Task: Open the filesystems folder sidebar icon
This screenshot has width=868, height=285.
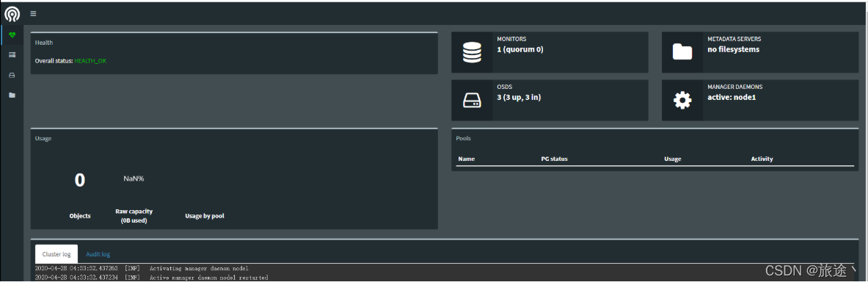Action: click(x=12, y=95)
